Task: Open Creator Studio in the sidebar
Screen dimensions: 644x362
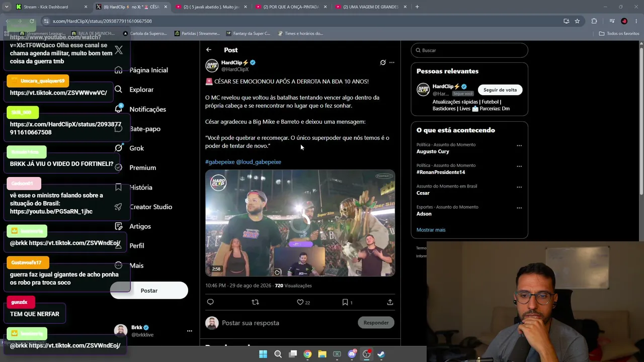Action: tap(150, 207)
